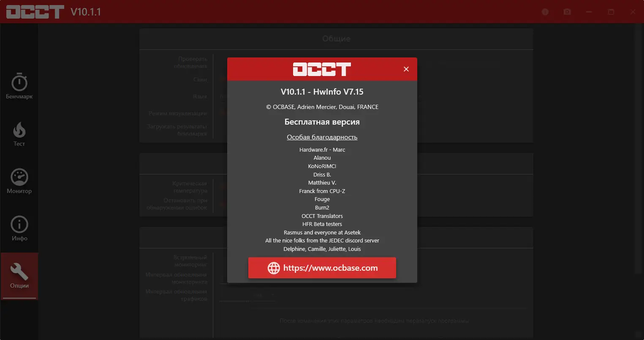Click the KoNoRIMCI credit line
This screenshot has height=340, width=644.
point(322,166)
